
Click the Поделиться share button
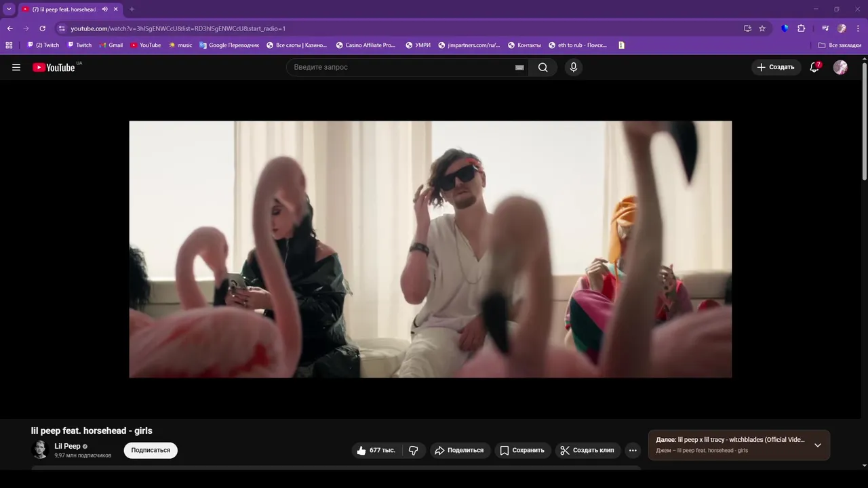click(459, 450)
